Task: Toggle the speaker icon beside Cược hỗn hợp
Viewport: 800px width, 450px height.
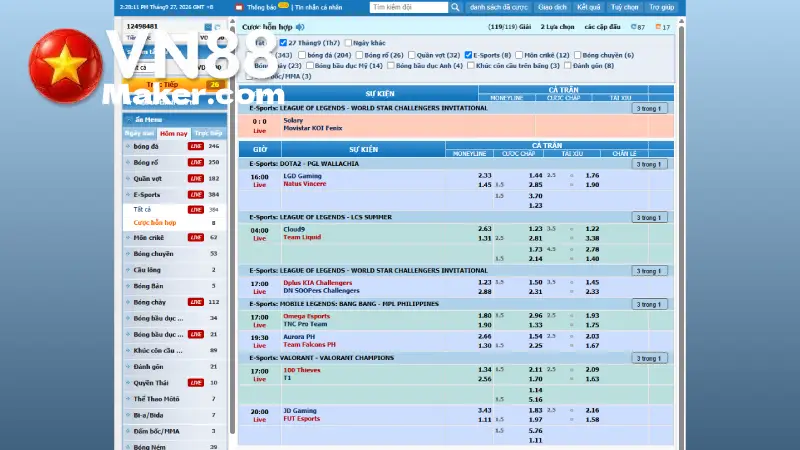Action: point(300,27)
